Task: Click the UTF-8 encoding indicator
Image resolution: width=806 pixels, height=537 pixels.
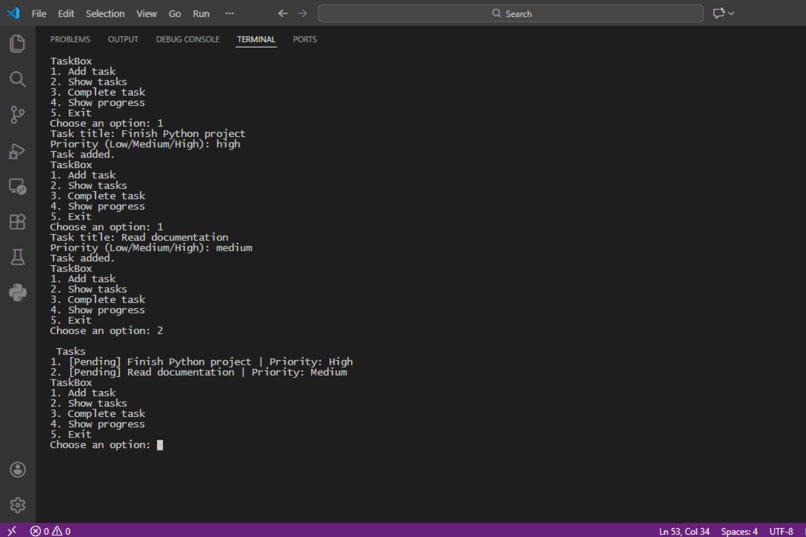Action: 781,531
